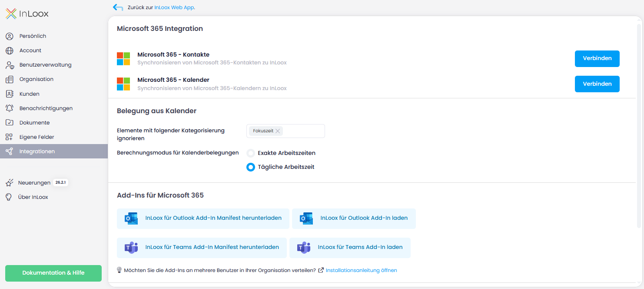This screenshot has height=289, width=644.
Task: Click the Benachrichtigungen bell icon
Action: [x=10, y=108]
